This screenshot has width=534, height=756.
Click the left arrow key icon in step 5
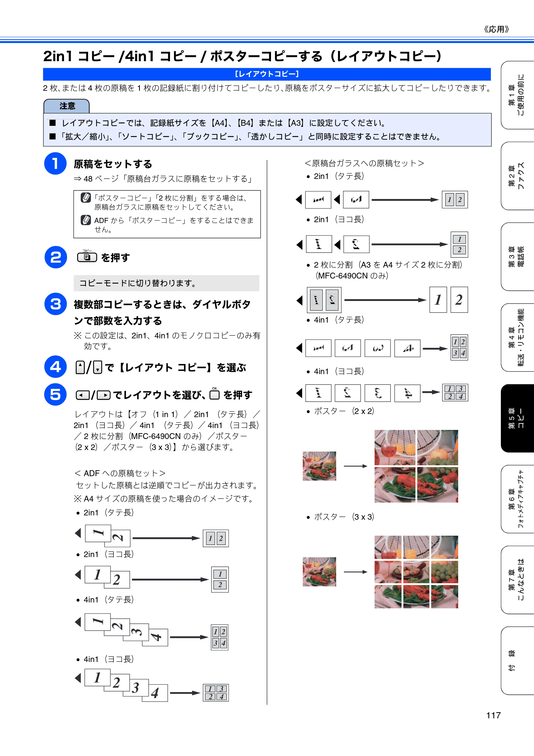[82, 395]
